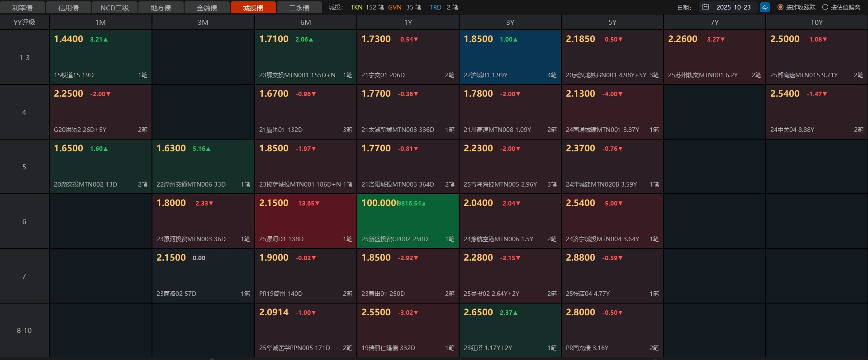
Task: Click the 3M column header
Action: pyautogui.click(x=203, y=22)
